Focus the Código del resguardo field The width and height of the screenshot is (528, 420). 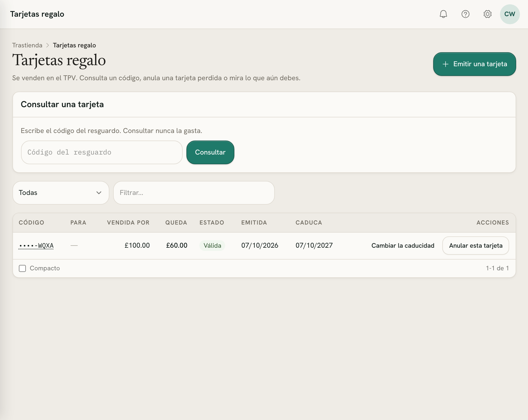point(102,152)
